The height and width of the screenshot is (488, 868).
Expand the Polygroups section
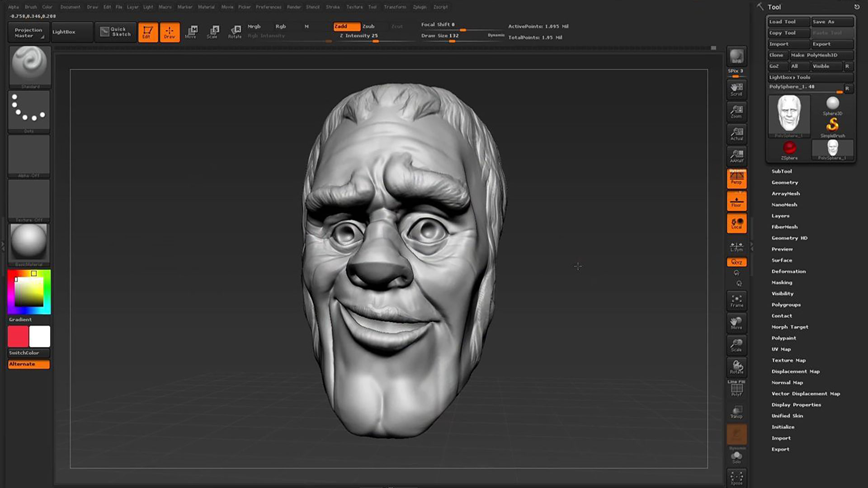coord(786,305)
